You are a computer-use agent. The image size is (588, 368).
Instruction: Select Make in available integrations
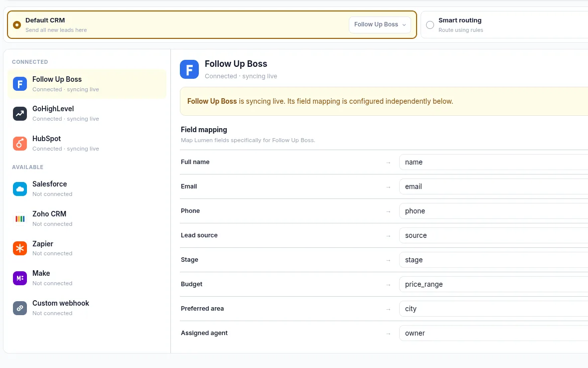pyautogui.click(x=87, y=278)
